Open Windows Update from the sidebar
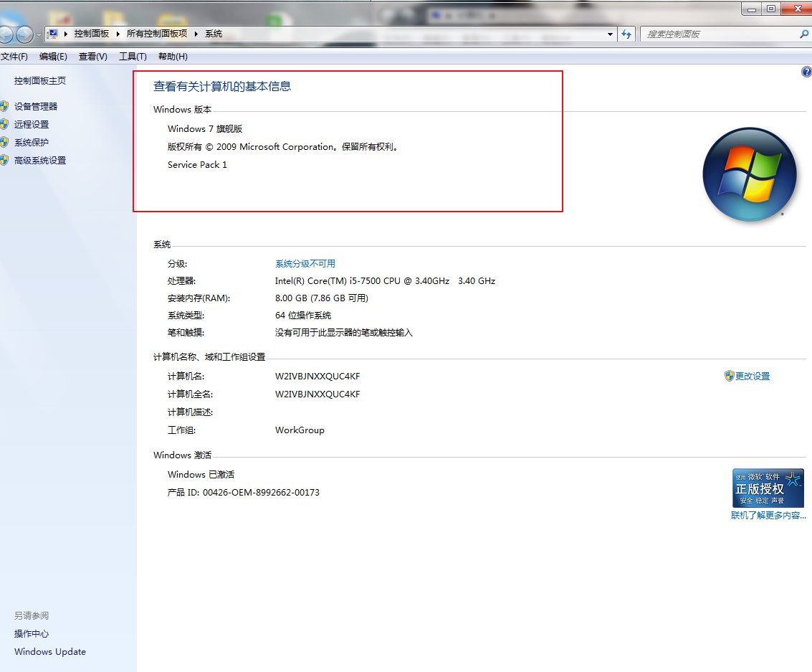Image resolution: width=812 pixels, height=672 pixels. tap(49, 651)
